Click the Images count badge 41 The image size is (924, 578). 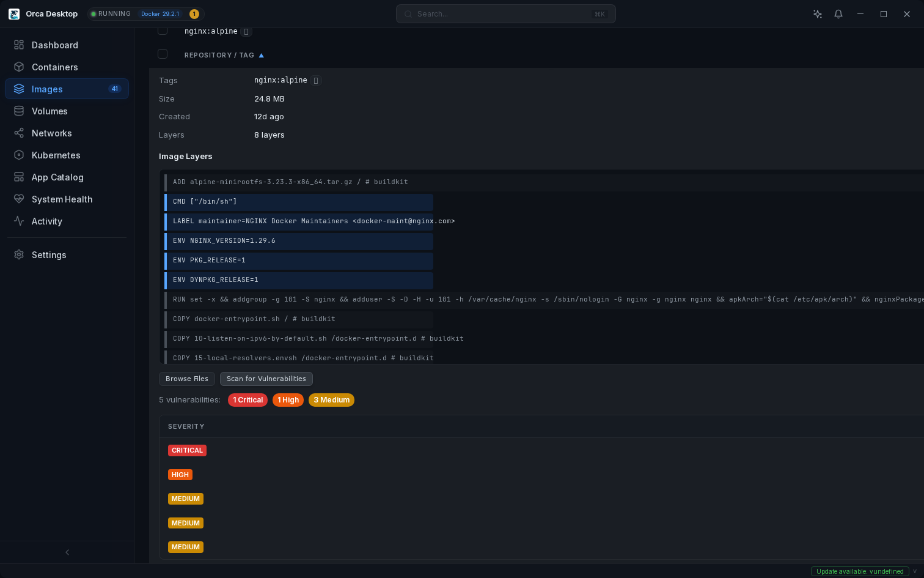(115, 89)
